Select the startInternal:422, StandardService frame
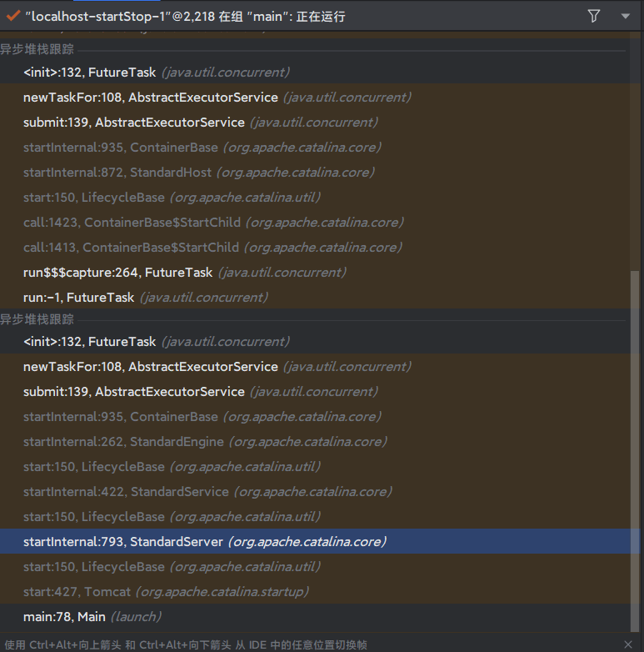 tap(207, 492)
